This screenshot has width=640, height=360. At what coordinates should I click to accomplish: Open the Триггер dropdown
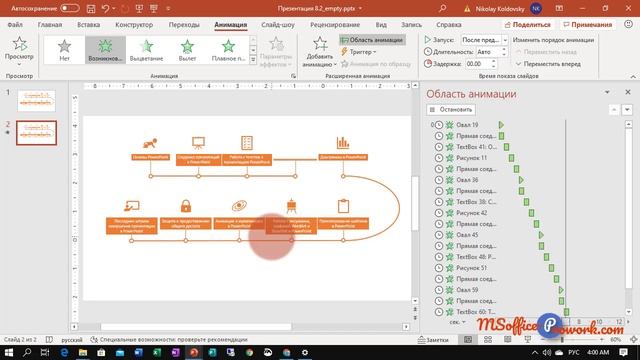pyautogui.click(x=358, y=52)
